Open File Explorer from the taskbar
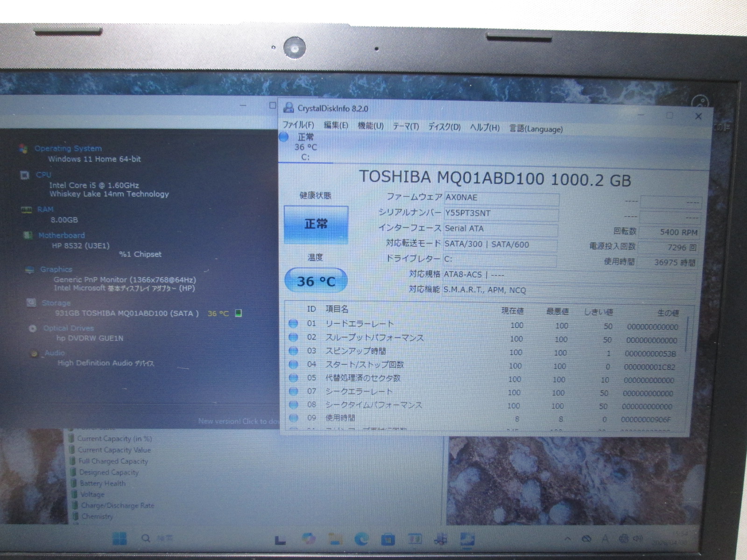The image size is (747, 560). click(335, 539)
